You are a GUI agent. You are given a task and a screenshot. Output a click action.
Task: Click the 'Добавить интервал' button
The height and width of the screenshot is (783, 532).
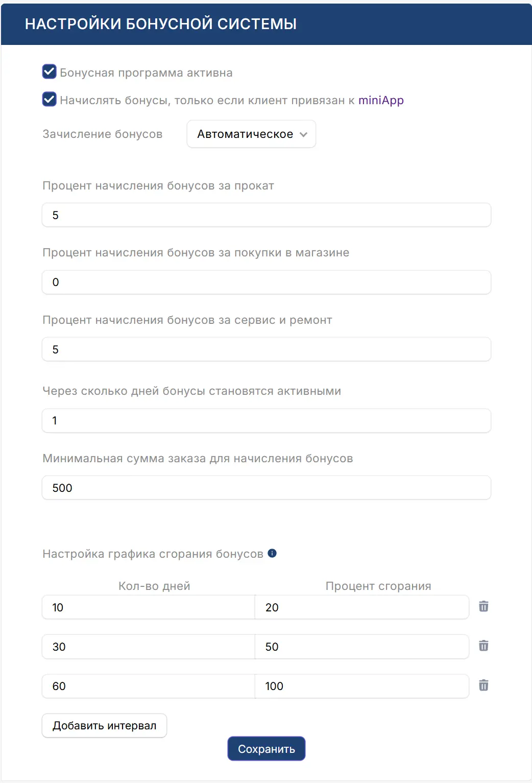tap(104, 725)
